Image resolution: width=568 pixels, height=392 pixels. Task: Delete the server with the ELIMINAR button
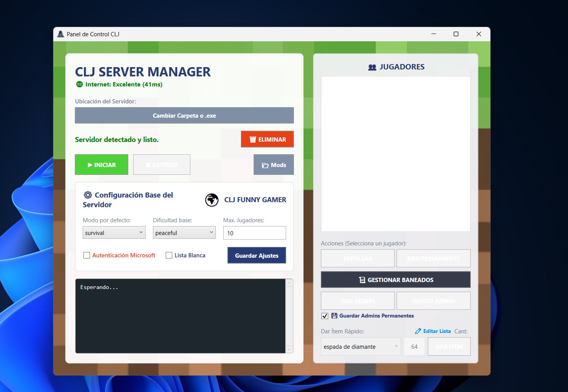click(267, 139)
